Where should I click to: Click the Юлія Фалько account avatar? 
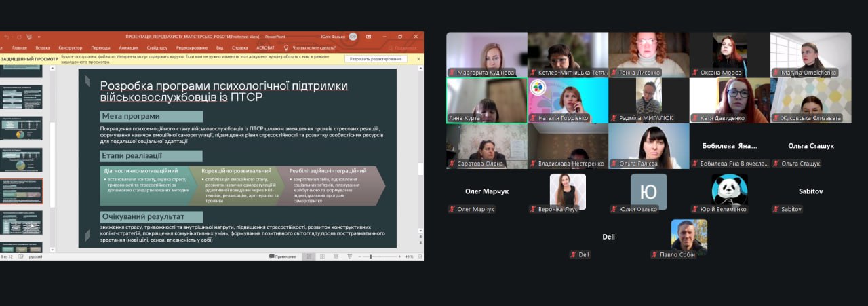click(x=353, y=37)
